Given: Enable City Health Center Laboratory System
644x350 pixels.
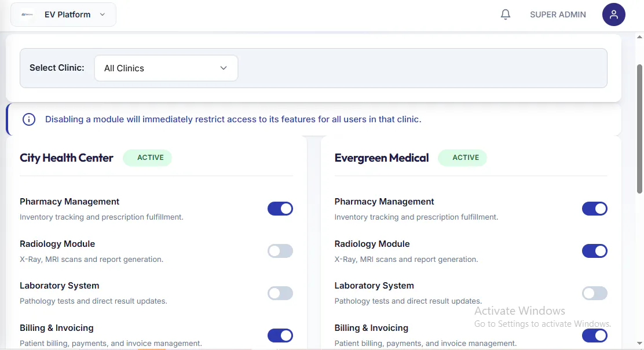Looking at the screenshot, I should 280,293.
